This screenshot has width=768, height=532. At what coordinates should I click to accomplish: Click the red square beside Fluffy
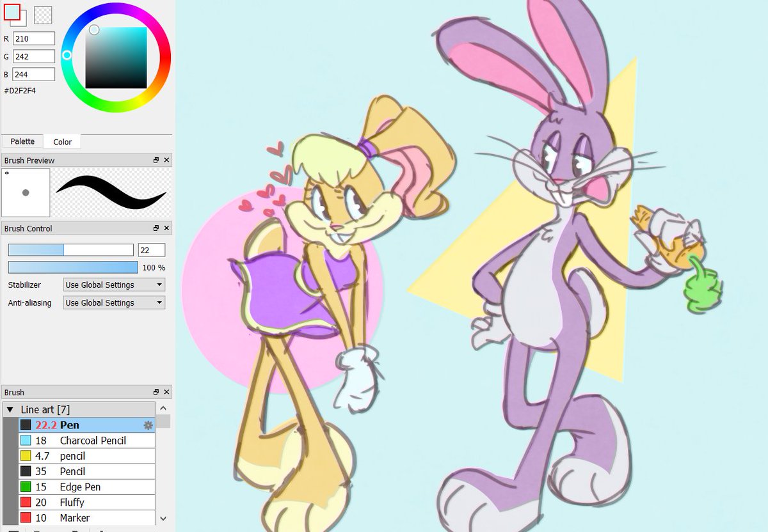(26, 502)
